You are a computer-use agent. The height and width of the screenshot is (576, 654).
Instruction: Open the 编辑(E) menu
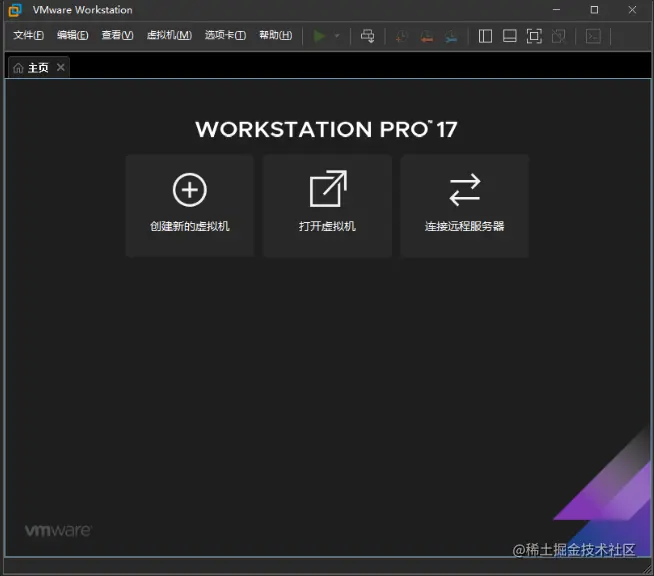[x=73, y=35]
